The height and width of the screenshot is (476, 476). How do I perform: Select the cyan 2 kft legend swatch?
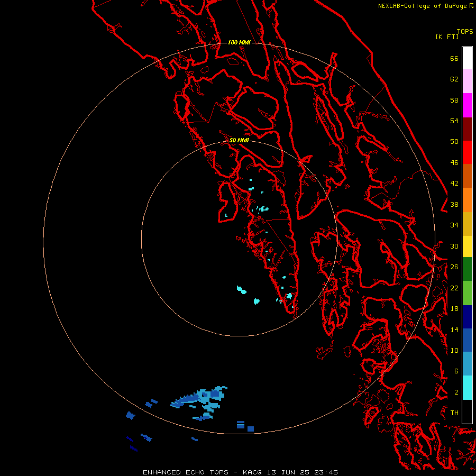467,388
